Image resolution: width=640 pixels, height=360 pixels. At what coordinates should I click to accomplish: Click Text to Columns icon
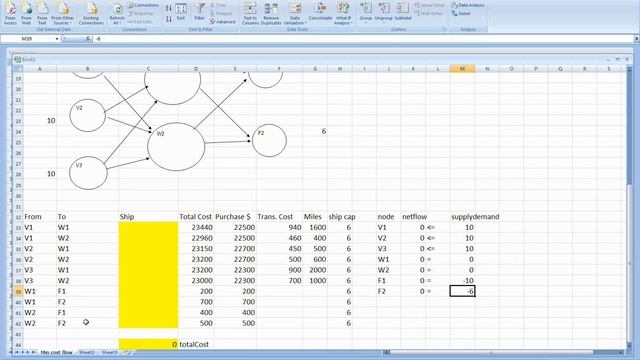tap(250, 13)
